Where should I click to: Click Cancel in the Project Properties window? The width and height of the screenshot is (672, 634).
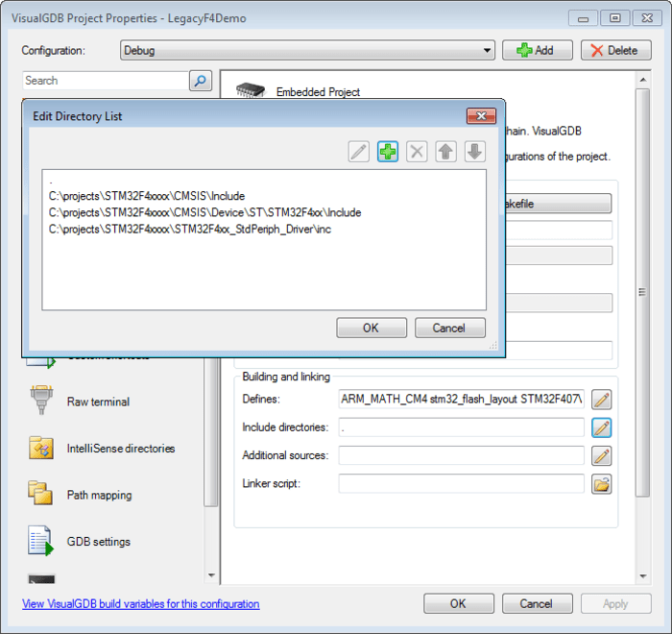pyautogui.click(x=538, y=603)
